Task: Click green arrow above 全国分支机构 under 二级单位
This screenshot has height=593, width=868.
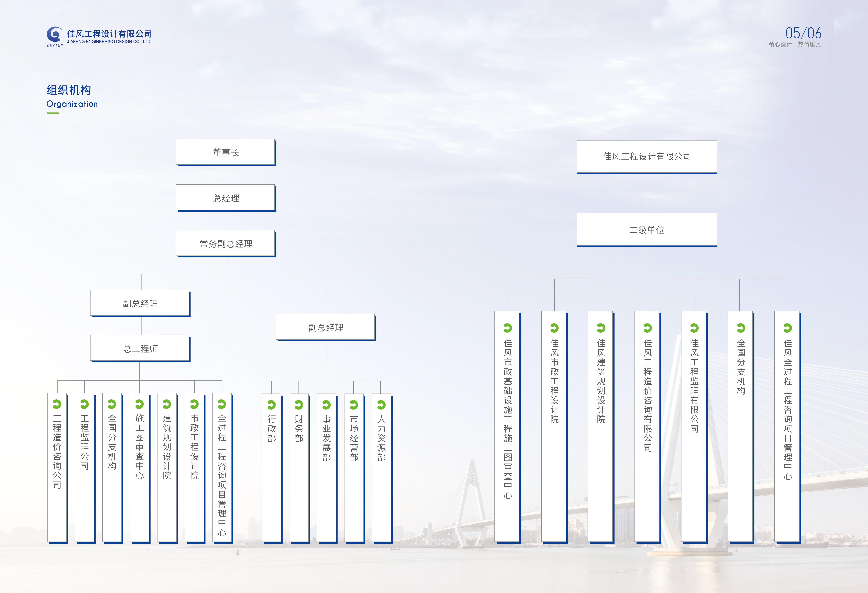Action: 741,328
